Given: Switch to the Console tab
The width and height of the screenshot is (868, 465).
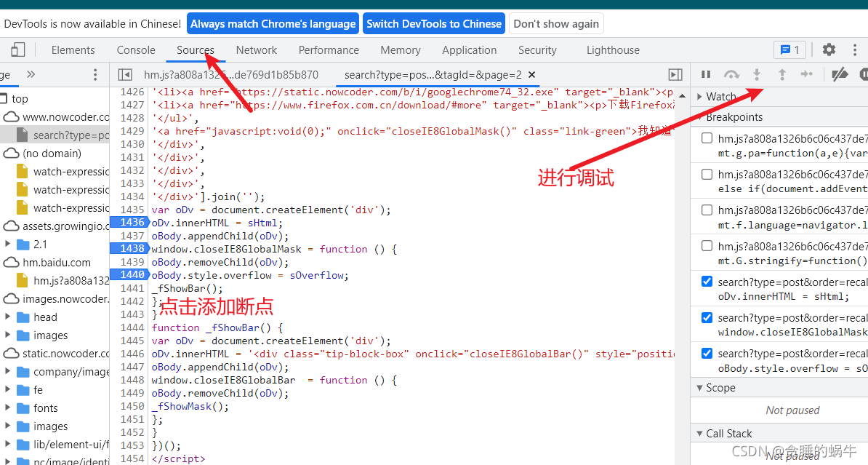Looking at the screenshot, I should click(x=136, y=50).
